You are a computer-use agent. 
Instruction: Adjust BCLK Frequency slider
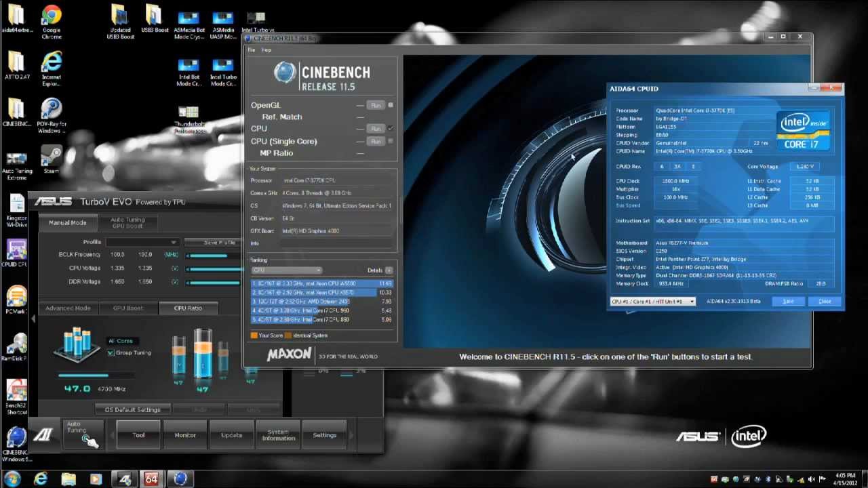click(214, 256)
